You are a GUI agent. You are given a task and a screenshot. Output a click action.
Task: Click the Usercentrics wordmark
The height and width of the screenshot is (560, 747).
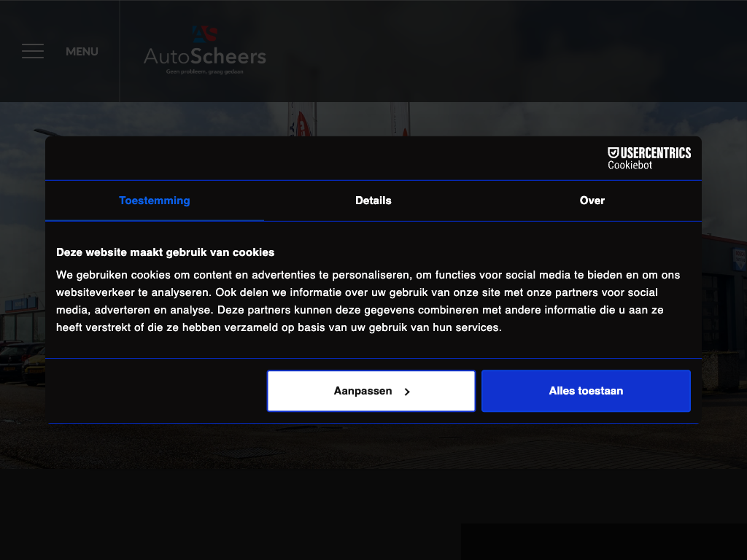pyautogui.click(x=655, y=152)
